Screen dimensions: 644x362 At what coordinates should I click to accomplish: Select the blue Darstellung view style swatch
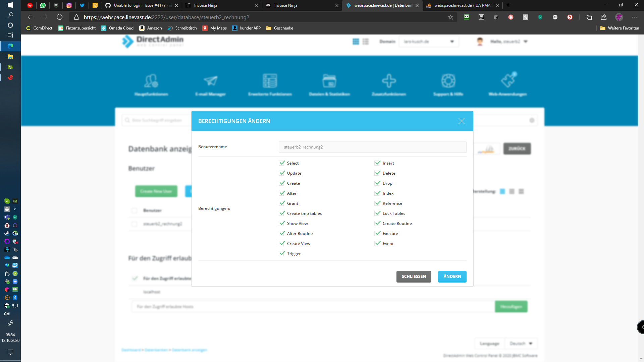[502, 191]
